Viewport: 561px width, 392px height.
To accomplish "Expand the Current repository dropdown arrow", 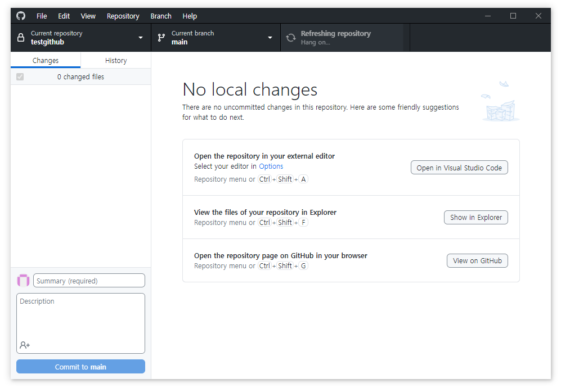I will pos(141,38).
